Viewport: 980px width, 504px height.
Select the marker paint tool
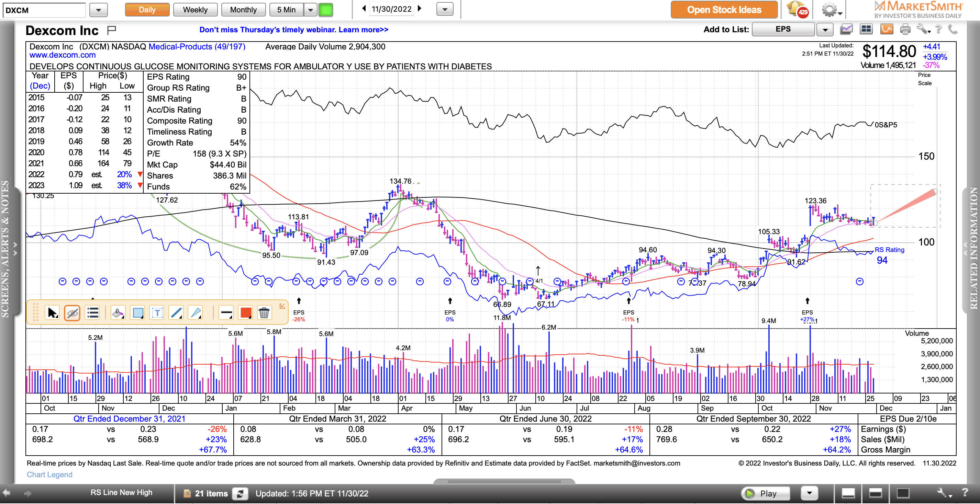(118, 313)
